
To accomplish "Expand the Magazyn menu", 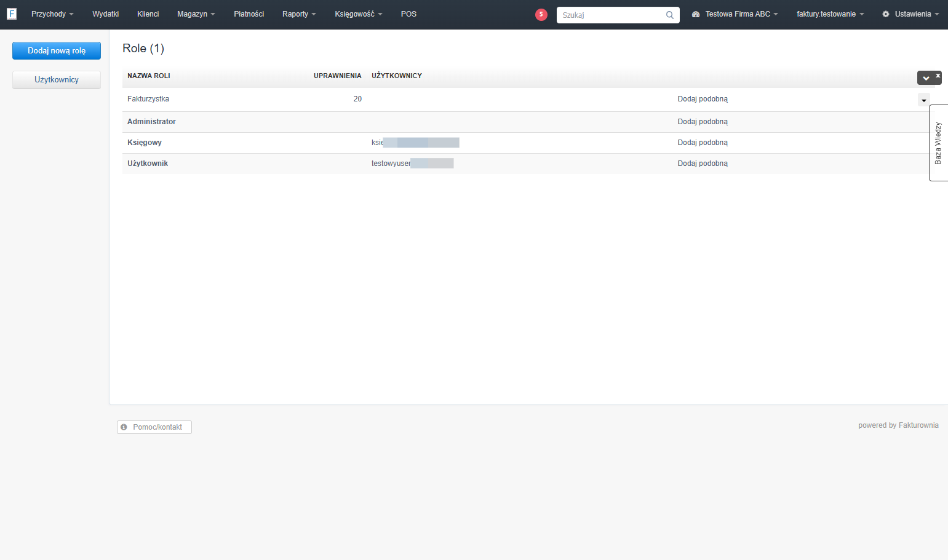I will (196, 14).
